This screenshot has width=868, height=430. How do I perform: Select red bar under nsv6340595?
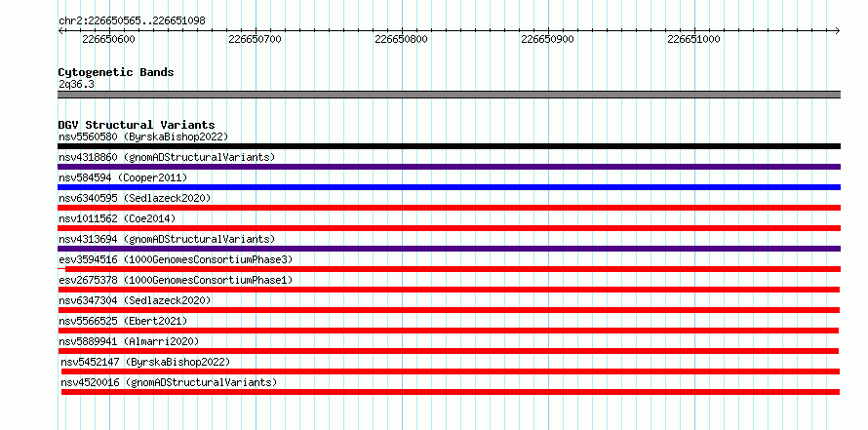coord(449,208)
